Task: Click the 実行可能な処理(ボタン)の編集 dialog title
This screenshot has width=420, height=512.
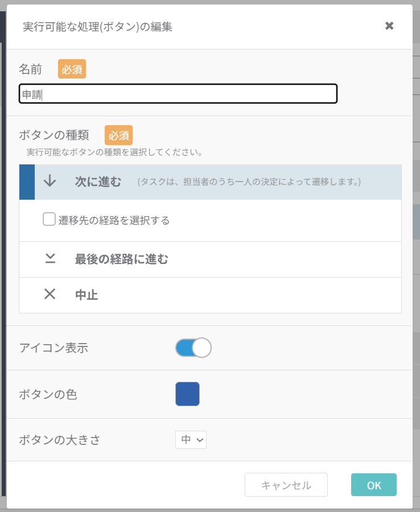Action: pos(97,26)
